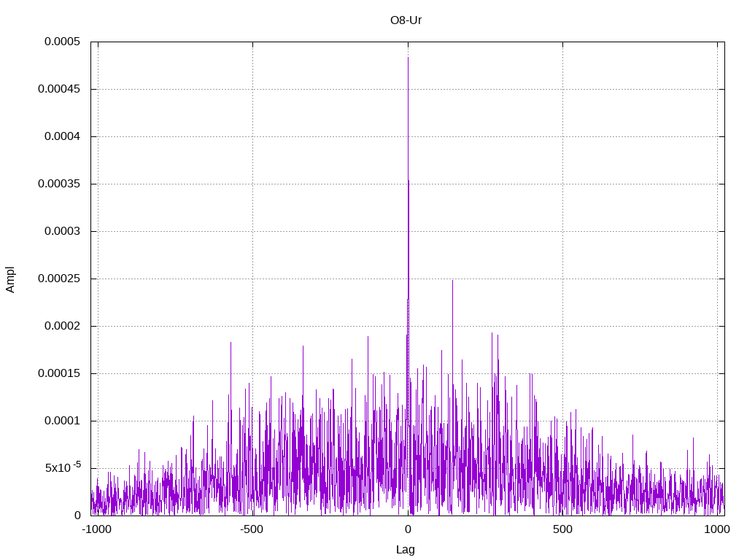
Task: Click the tallest peak at lag zero
Action: coord(408,58)
